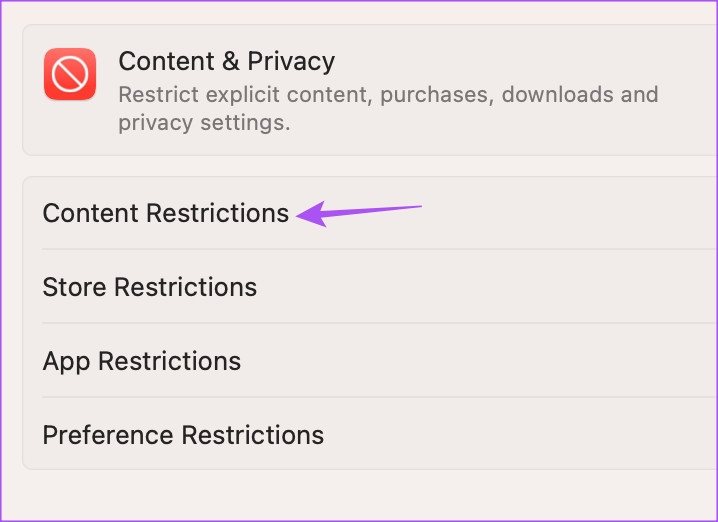Click the description text under Content & Privacy

[x=388, y=109]
